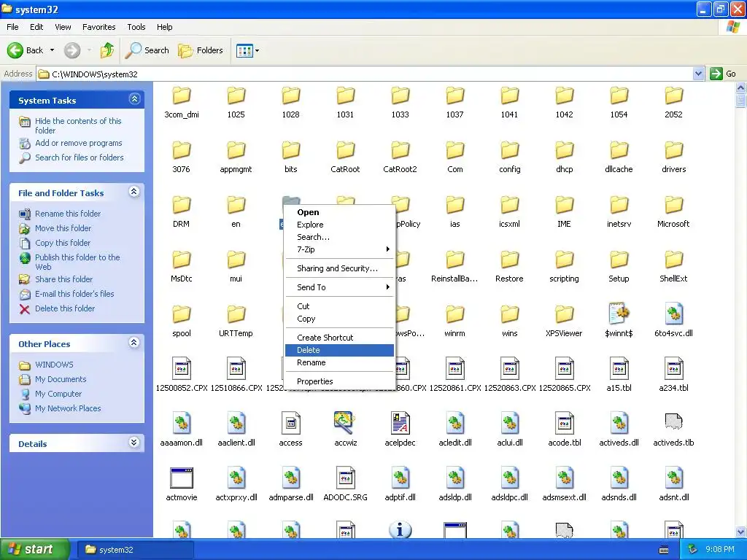The height and width of the screenshot is (560, 747).
Task: Click the vertical scrollbar down arrow
Action: tap(740, 532)
